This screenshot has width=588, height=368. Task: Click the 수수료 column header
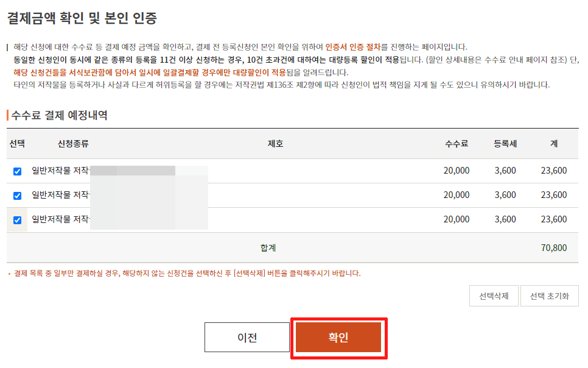point(457,144)
